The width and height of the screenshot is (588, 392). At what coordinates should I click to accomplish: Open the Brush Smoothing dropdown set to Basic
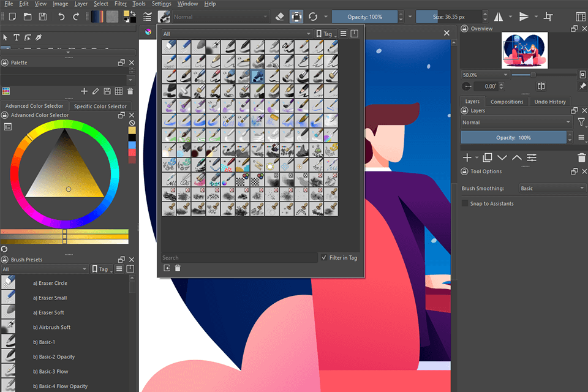(x=551, y=188)
